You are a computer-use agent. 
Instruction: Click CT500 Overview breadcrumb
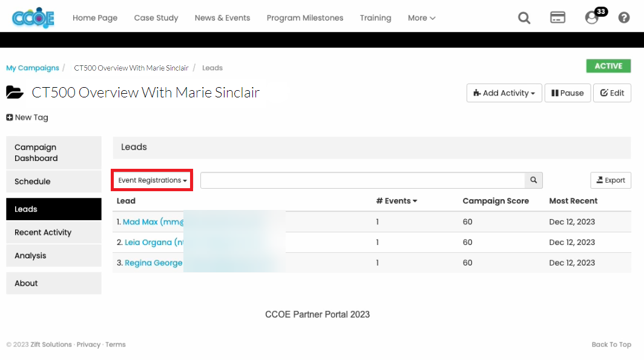pos(131,68)
